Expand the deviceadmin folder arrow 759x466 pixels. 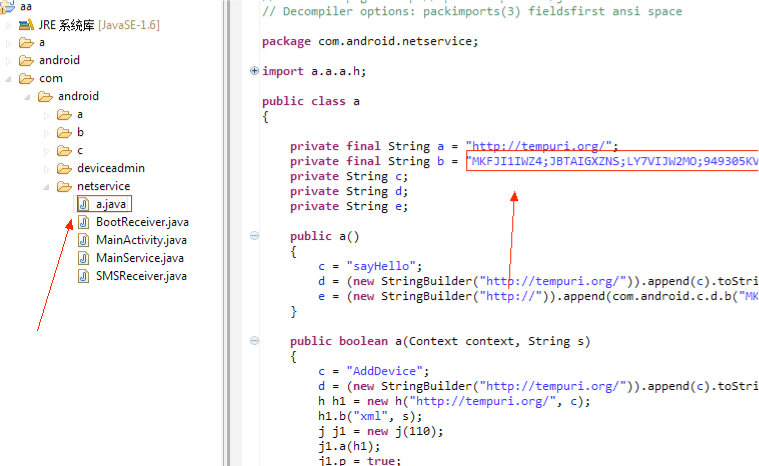click(46, 169)
